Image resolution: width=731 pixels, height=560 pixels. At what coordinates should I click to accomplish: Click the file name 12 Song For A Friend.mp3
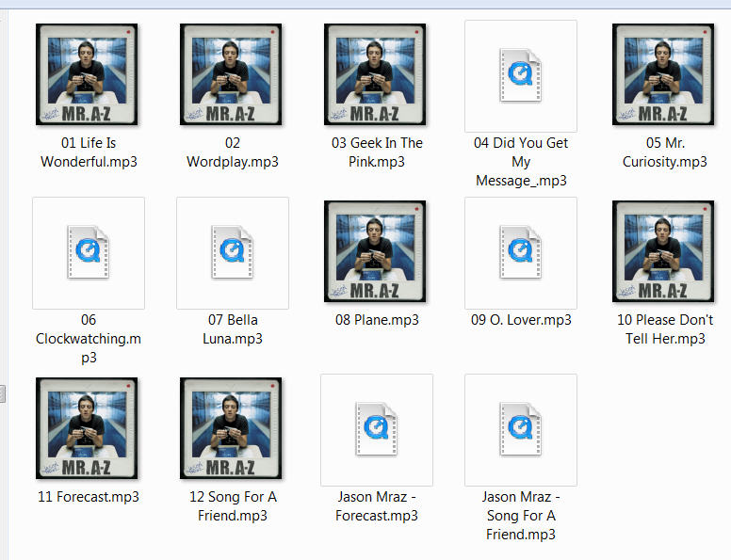[232, 506]
